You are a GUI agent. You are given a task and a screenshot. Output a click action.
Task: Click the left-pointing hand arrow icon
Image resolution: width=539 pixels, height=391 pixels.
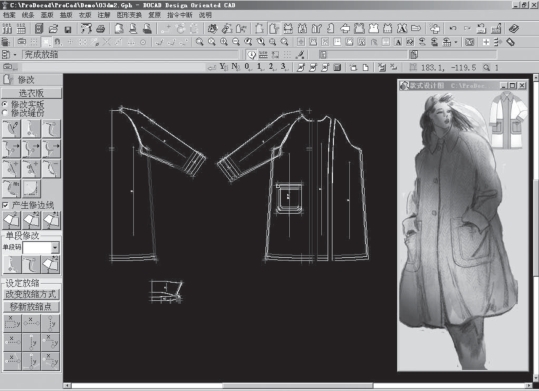point(345,29)
